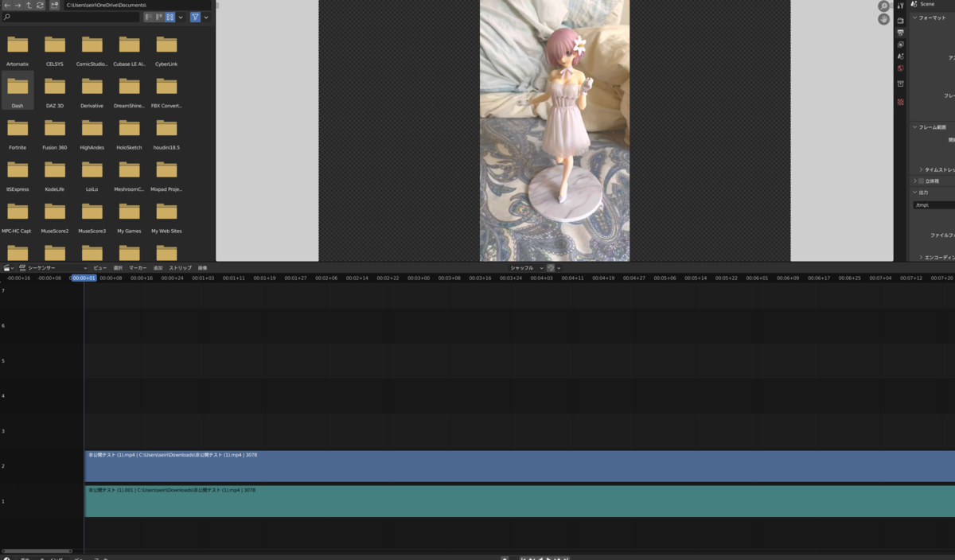This screenshot has width=955, height=560.
Task: Go up to parent directory
Action: click(x=29, y=5)
